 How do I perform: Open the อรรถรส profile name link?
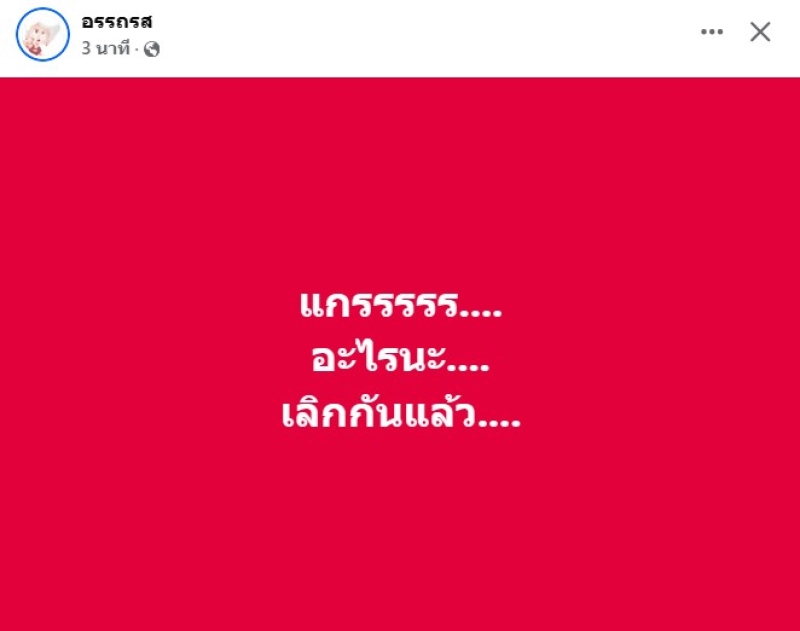coord(117,21)
